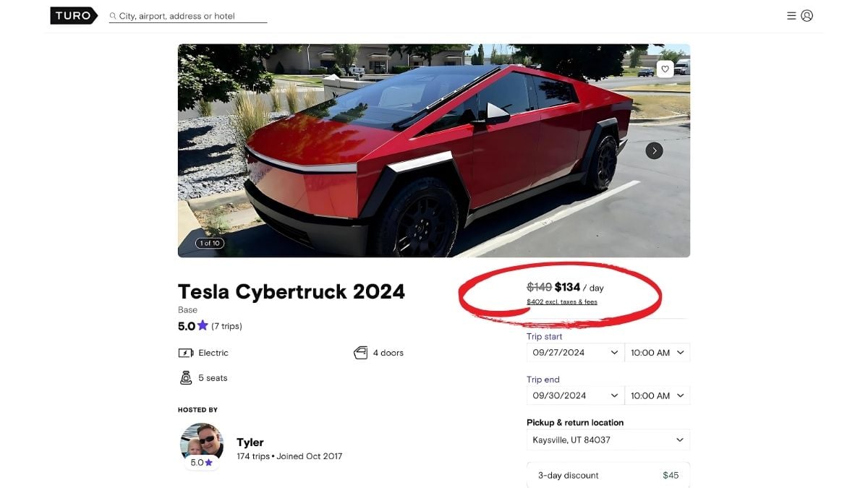
Task: Open the trip start date dropdown
Action: pos(575,353)
